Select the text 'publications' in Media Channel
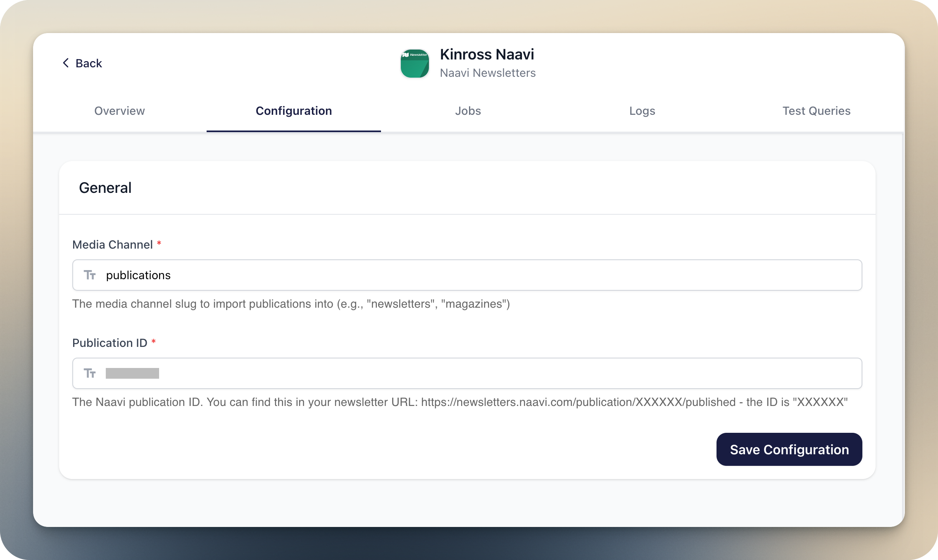The height and width of the screenshot is (560, 938). [138, 275]
